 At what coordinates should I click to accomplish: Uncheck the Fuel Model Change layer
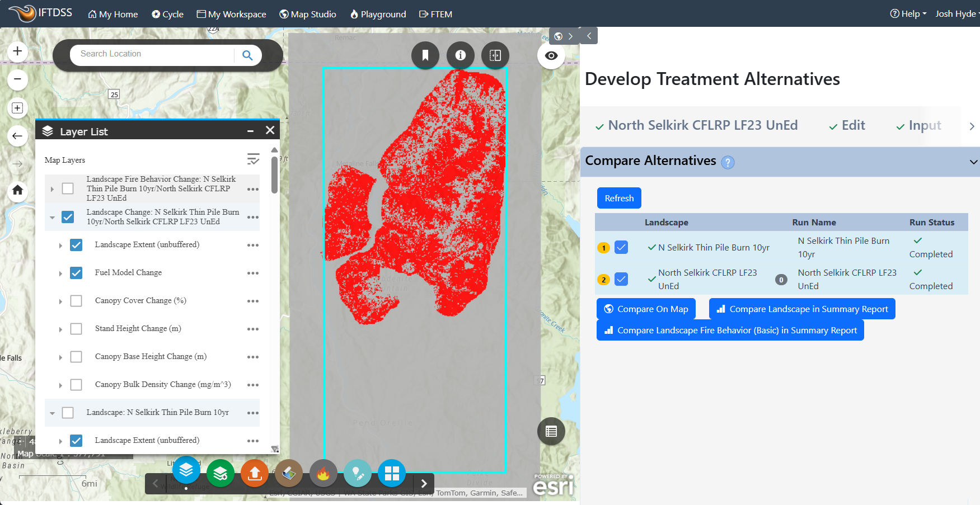point(76,273)
